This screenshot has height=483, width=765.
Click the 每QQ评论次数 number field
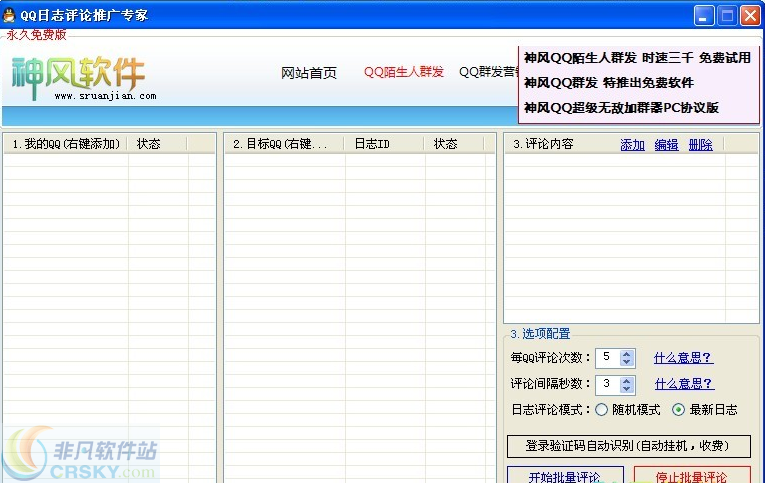607,358
